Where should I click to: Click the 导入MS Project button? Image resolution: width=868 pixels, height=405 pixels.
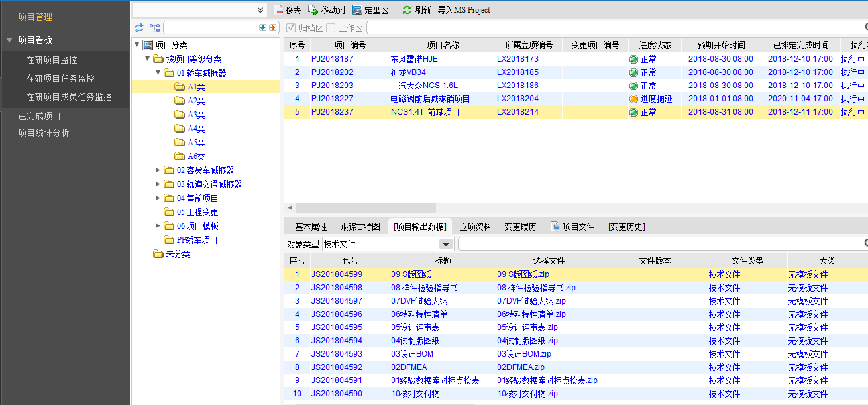[464, 10]
